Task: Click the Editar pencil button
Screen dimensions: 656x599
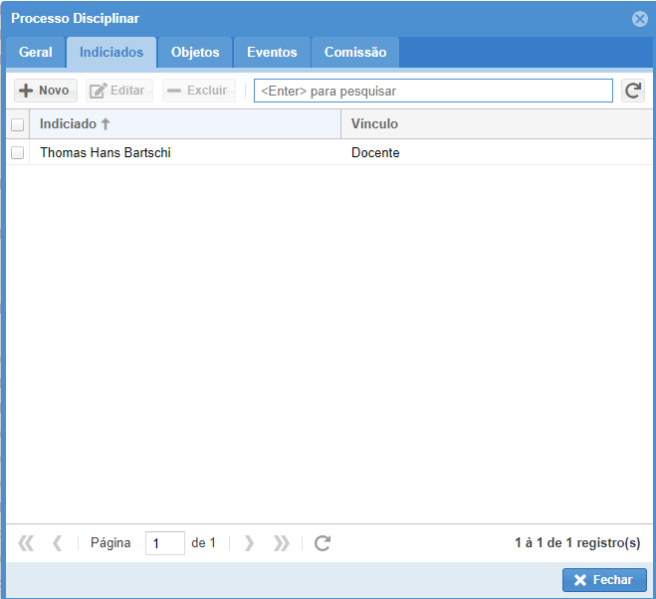Action: pos(118,91)
